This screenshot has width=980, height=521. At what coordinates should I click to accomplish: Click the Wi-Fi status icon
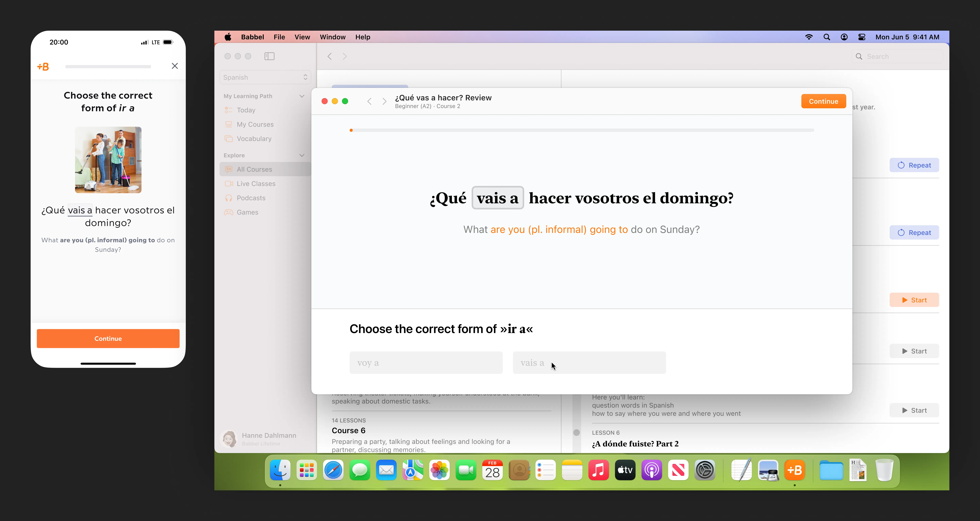[809, 37]
